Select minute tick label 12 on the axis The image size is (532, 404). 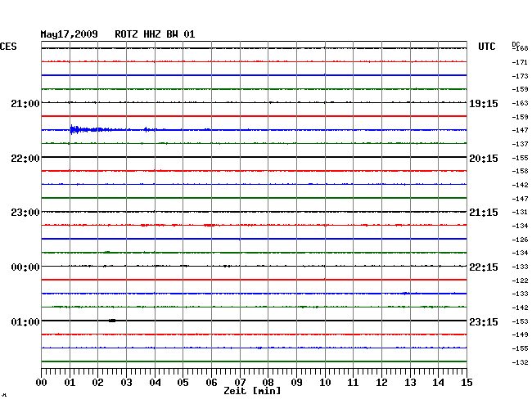381,383
